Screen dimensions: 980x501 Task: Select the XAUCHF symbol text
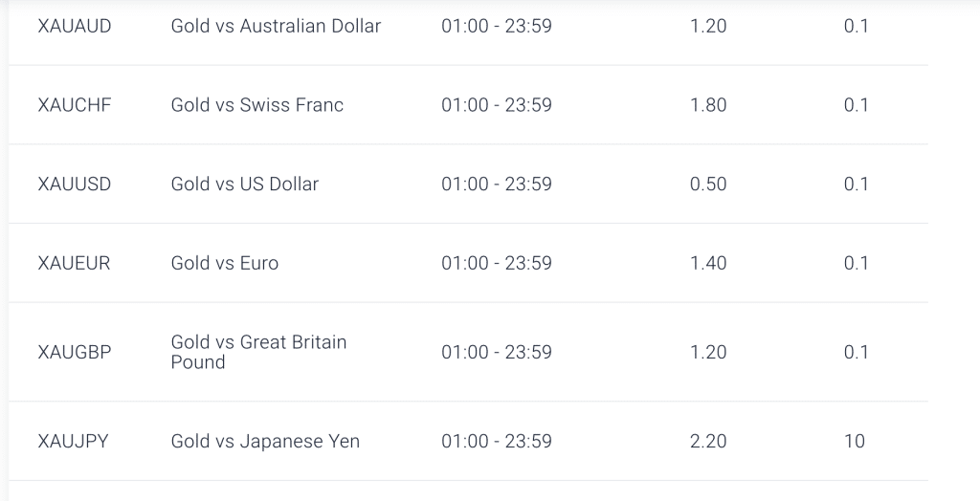click(75, 105)
